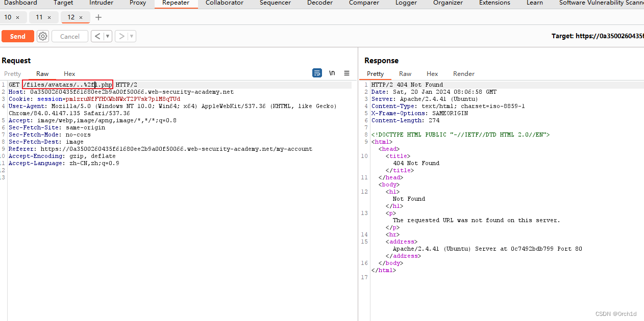Click the Cancel button

pyautogui.click(x=70, y=36)
